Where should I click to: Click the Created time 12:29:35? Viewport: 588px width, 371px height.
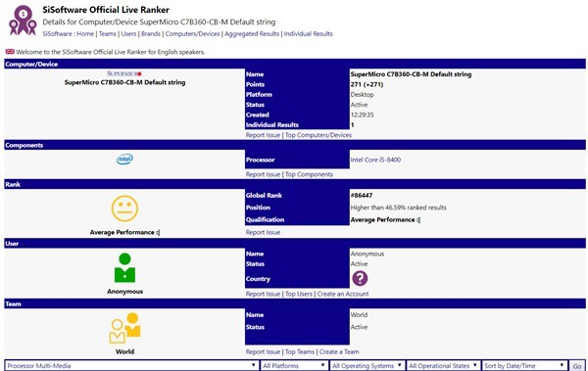[x=362, y=115]
